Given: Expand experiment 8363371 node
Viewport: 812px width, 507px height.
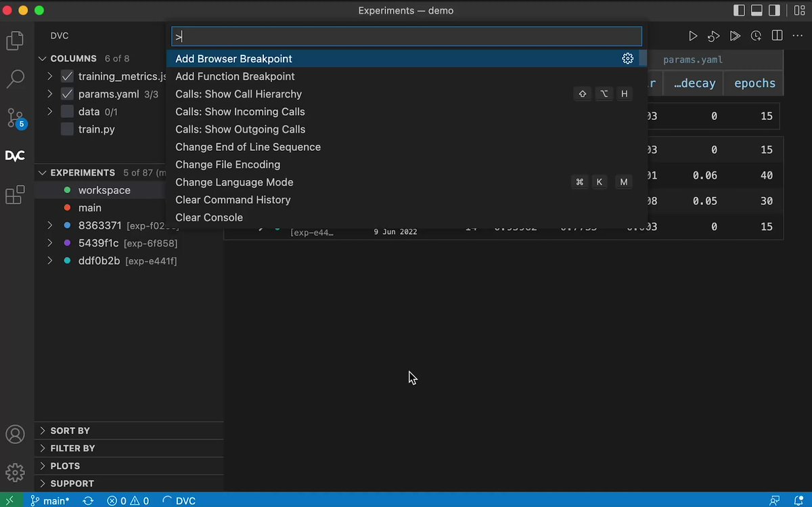Looking at the screenshot, I should 50,225.
